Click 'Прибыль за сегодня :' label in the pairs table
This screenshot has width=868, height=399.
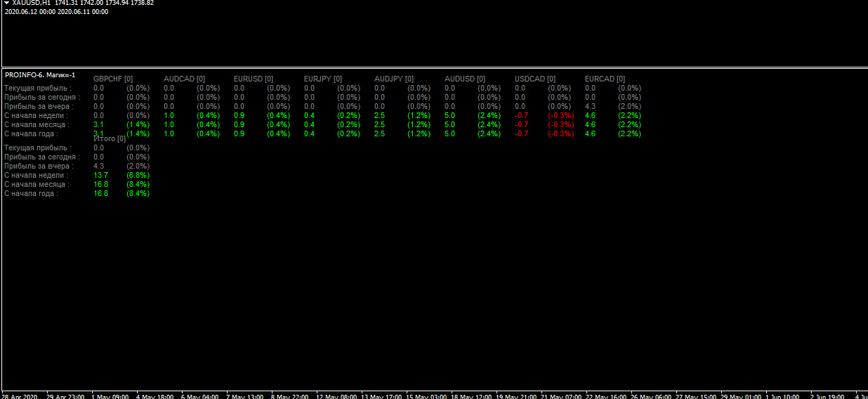(x=42, y=98)
